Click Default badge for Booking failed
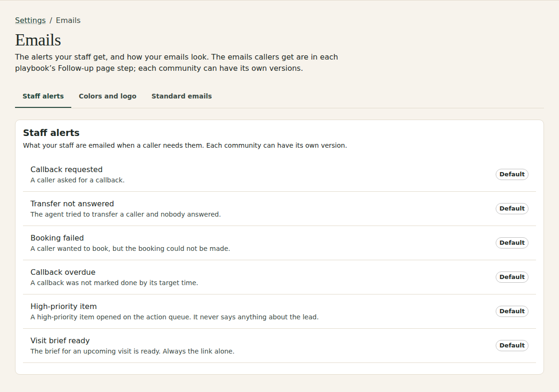The height and width of the screenshot is (392, 559). (x=512, y=243)
